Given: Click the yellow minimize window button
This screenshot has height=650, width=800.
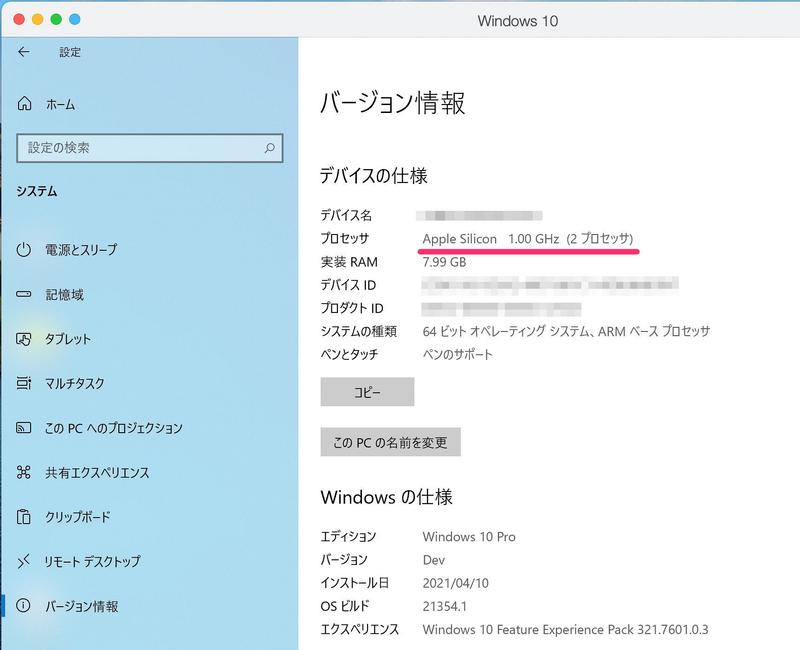Looking at the screenshot, I should [x=37, y=19].
